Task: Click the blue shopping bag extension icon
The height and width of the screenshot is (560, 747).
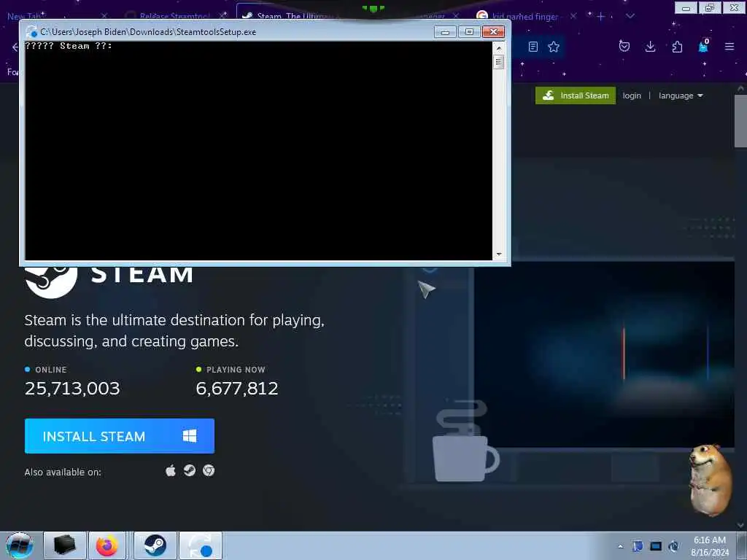Action: coord(703,46)
